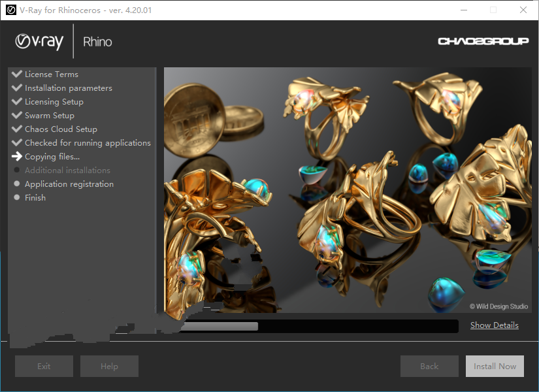The width and height of the screenshot is (539, 392).
Task: Click the Wild Design Studio credit text
Action: 498,306
